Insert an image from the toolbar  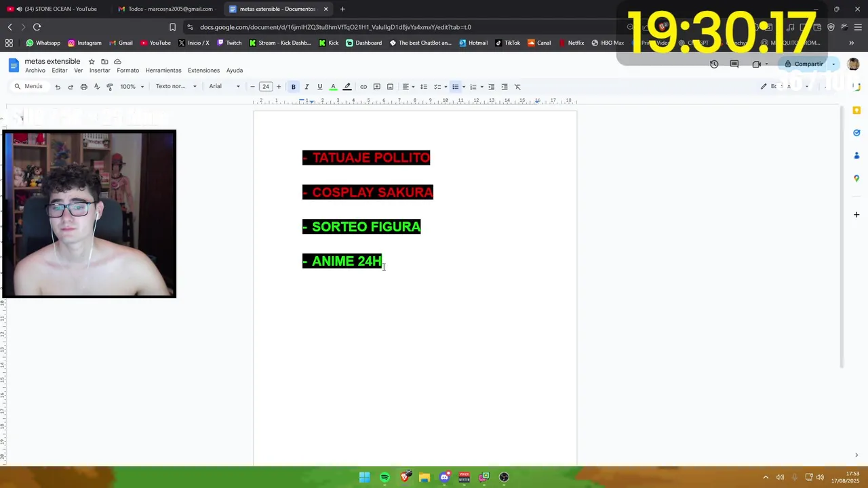tap(390, 87)
